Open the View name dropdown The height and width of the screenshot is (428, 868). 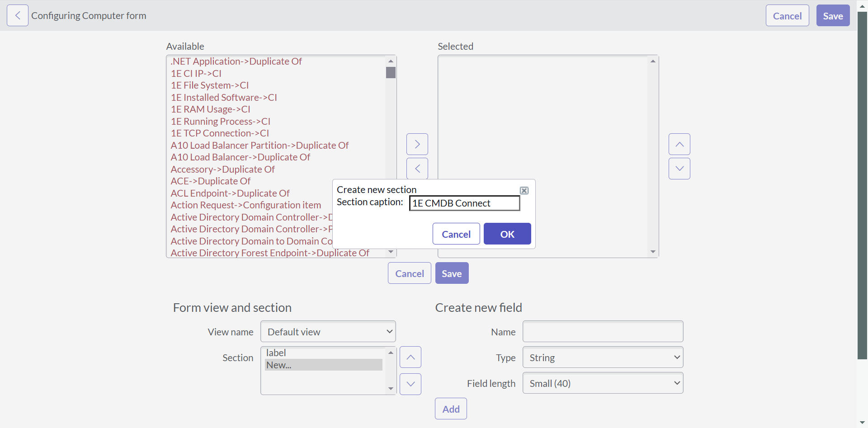click(x=328, y=332)
